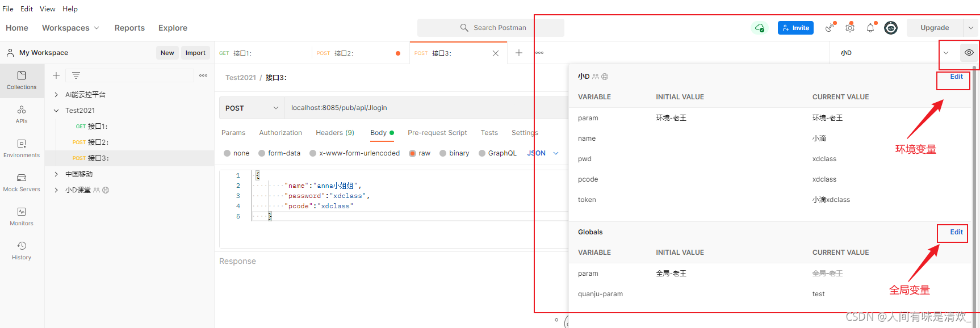
Task: Click Edit for the 小D environment
Action: point(956,77)
